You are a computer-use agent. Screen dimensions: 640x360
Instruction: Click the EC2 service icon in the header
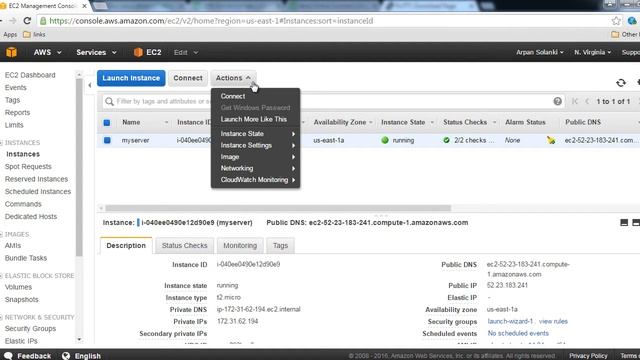tap(138, 52)
